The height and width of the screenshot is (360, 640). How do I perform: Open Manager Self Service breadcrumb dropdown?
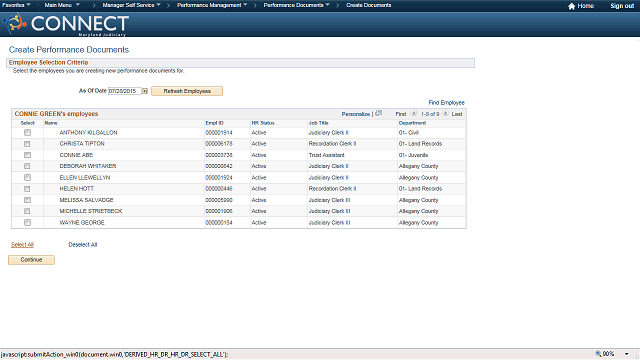tap(131, 5)
